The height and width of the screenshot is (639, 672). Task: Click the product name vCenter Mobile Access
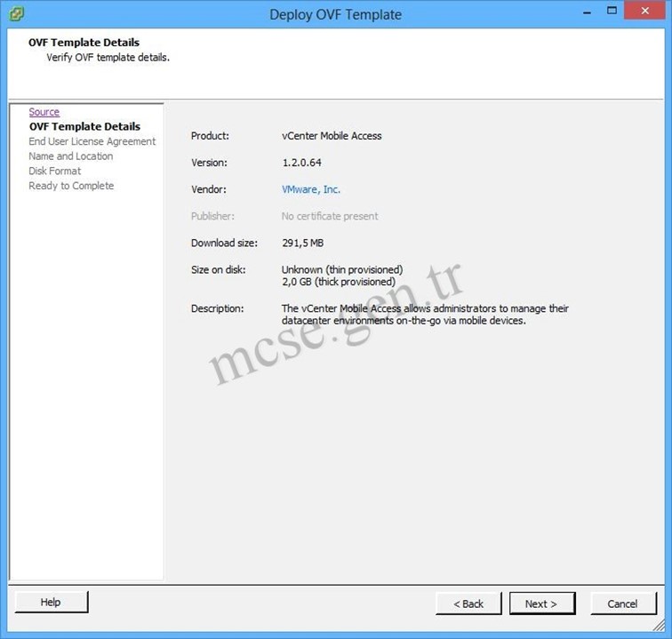click(x=332, y=136)
